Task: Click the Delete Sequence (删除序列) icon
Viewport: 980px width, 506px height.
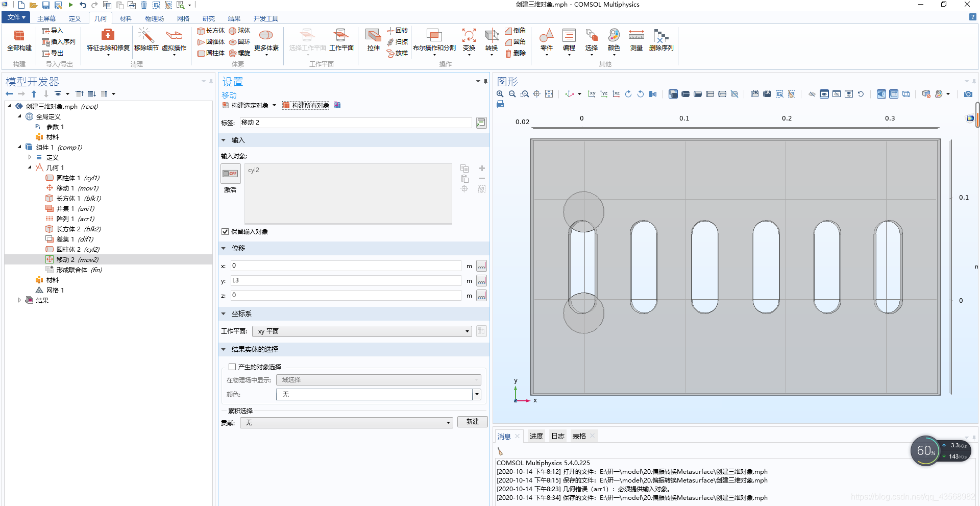Action: 661,40
